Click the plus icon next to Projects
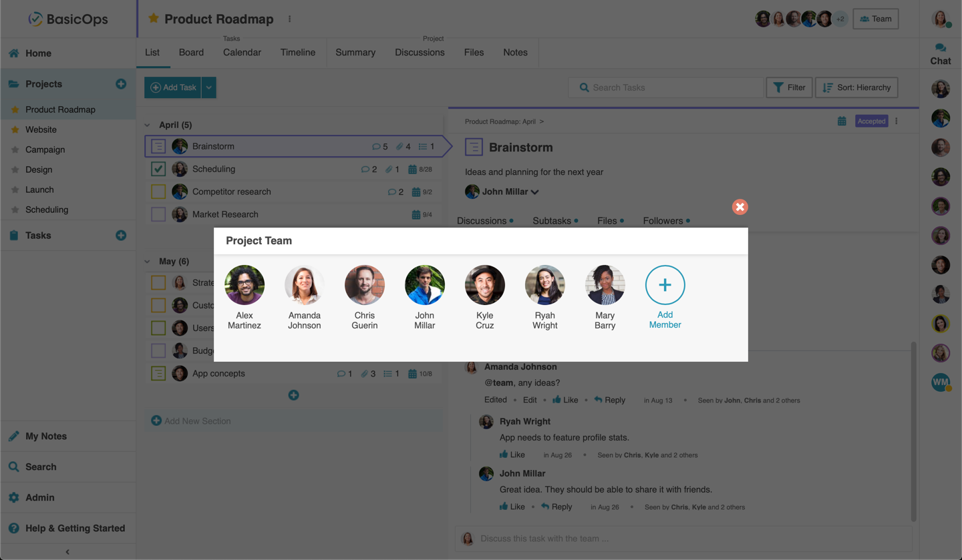 pos(121,84)
